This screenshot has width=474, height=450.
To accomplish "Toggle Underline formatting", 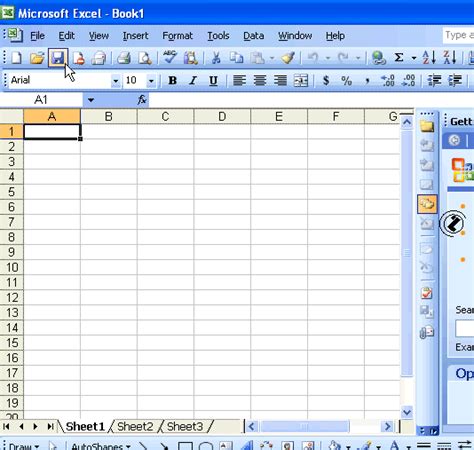I will tap(213, 80).
